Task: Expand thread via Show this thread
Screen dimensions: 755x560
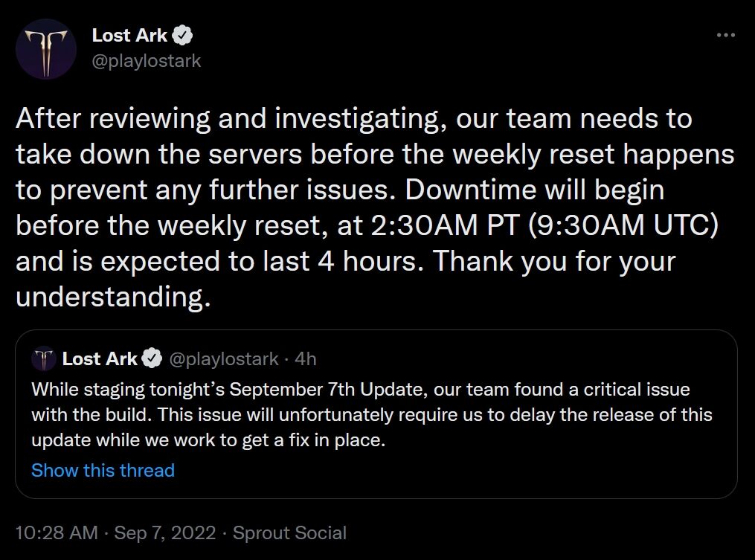Action: (103, 470)
